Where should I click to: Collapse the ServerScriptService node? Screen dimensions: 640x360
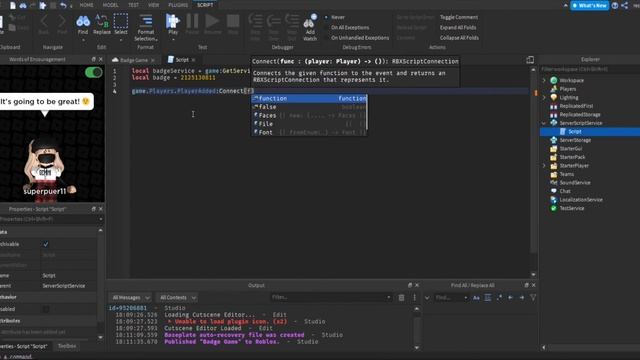click(x=544, y=123)
